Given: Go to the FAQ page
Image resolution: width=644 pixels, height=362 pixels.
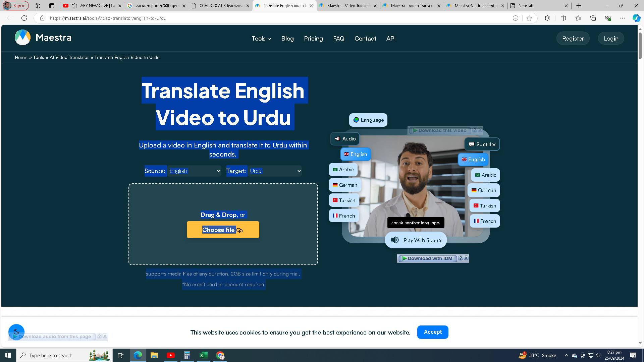Looking at the screenshot, I should coord(339,39).
